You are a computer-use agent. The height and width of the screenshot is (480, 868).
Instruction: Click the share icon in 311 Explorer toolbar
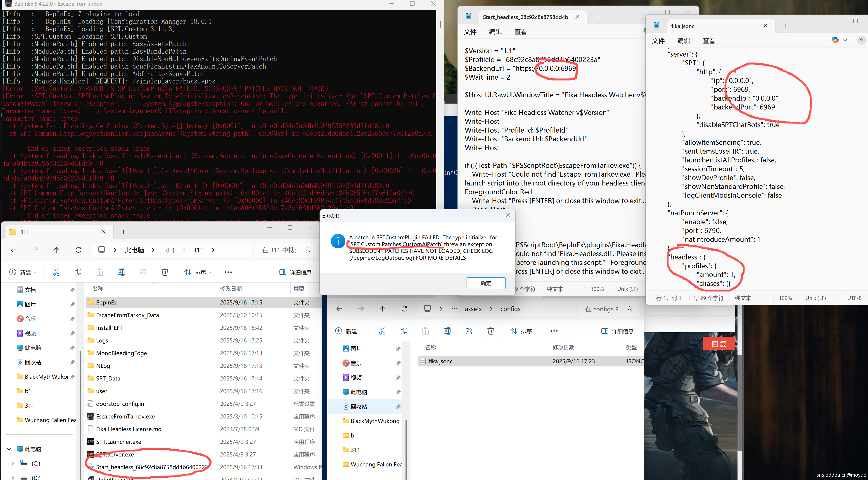(143, 272)
